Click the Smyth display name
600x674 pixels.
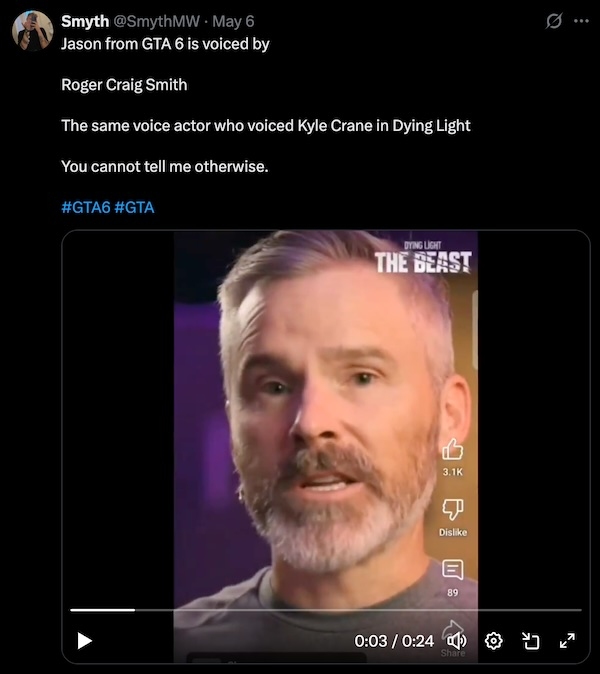[x=85, y=21]
